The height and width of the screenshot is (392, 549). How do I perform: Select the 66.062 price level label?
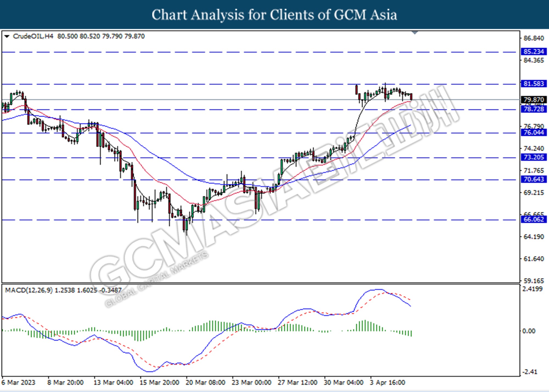(534, 219)
